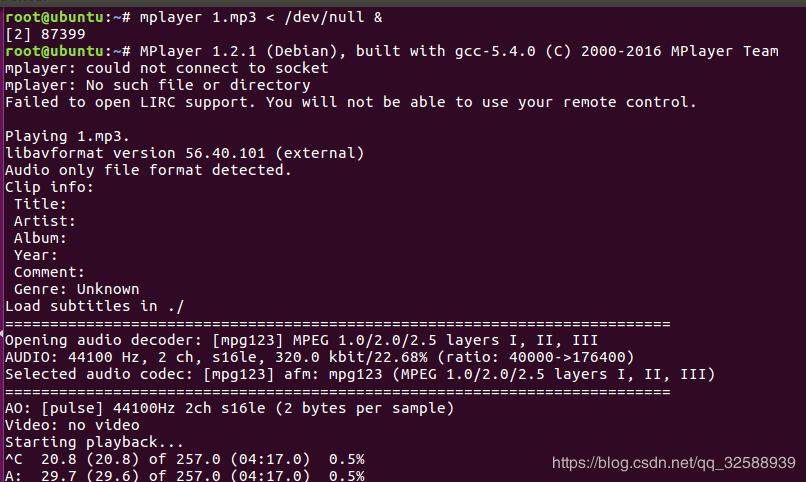The image size is (806, 482).
Task: Click the job number '[2] 87399' line
Action: 45,34
